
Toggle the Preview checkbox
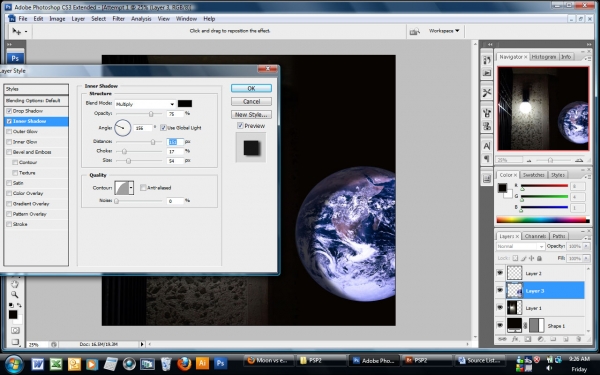coord(240,126)
